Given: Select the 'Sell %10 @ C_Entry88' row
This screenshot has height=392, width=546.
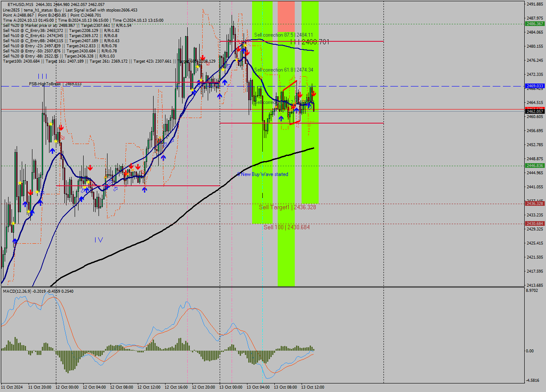Looking at the screenshot, I should [x=61, y=40].
